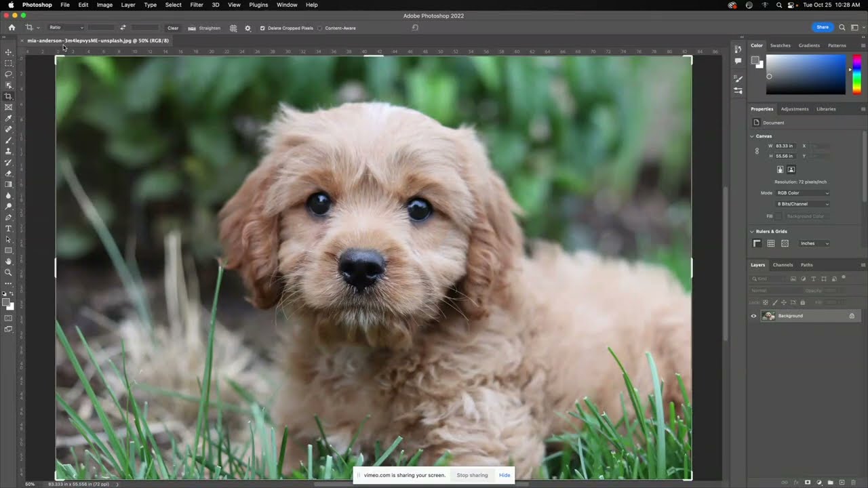
Task: Open the Crop tool preset picker arrow
Action: 38,28
